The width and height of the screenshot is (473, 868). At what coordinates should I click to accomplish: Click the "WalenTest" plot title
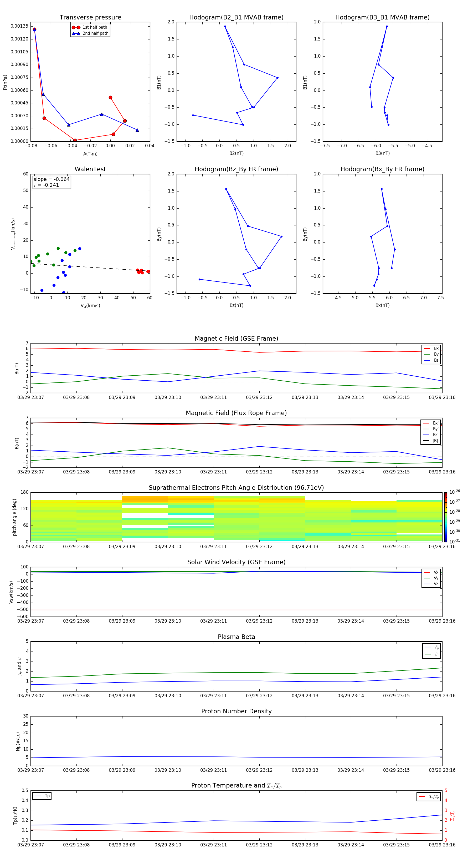90,169
